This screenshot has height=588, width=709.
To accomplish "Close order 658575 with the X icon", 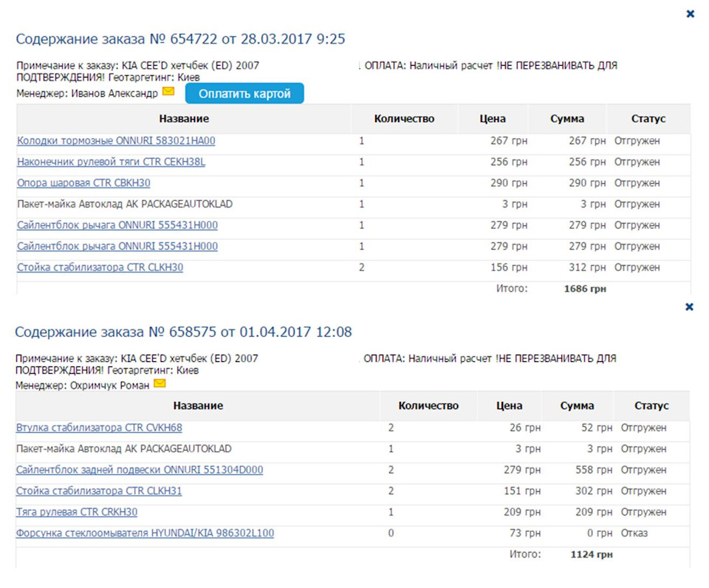I will [689, 307].
